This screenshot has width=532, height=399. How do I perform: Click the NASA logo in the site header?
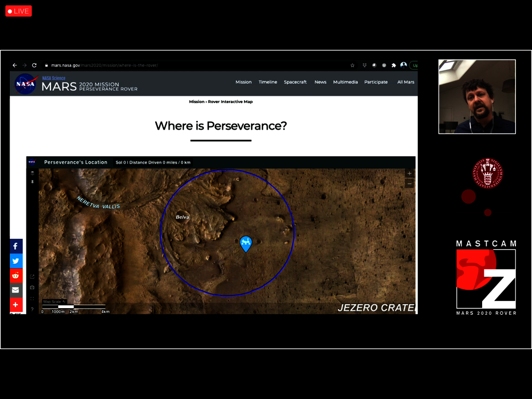click(25, 84)
